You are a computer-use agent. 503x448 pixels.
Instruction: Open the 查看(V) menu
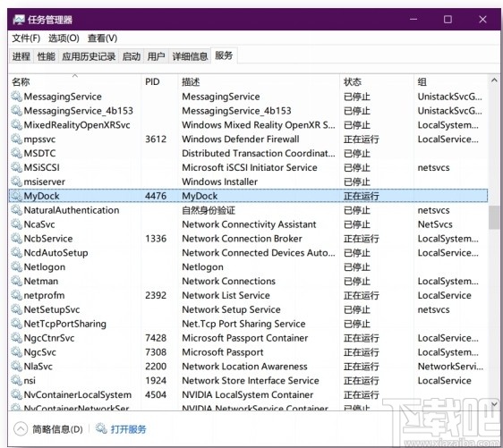tap(102, 38)
